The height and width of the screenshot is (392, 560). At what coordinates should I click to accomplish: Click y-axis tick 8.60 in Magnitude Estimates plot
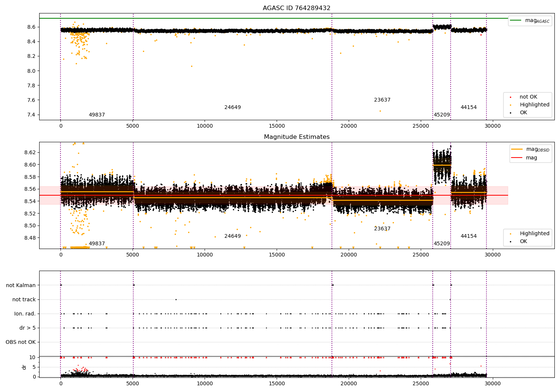tap(29, 165)
